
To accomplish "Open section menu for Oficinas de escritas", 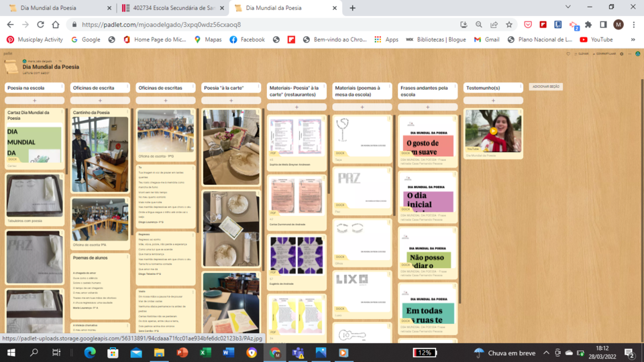I will pyautogui.click(x=193, y=87).
